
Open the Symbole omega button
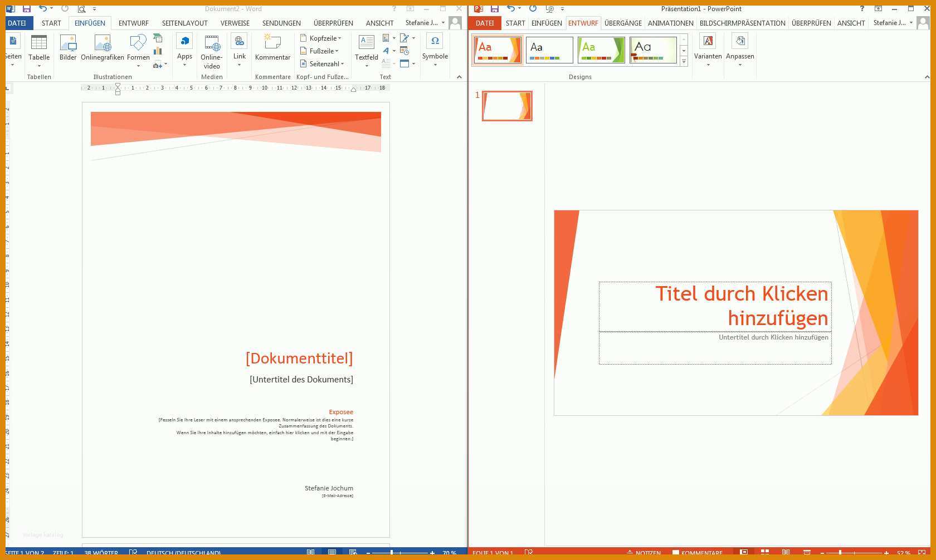pos(435,50)
